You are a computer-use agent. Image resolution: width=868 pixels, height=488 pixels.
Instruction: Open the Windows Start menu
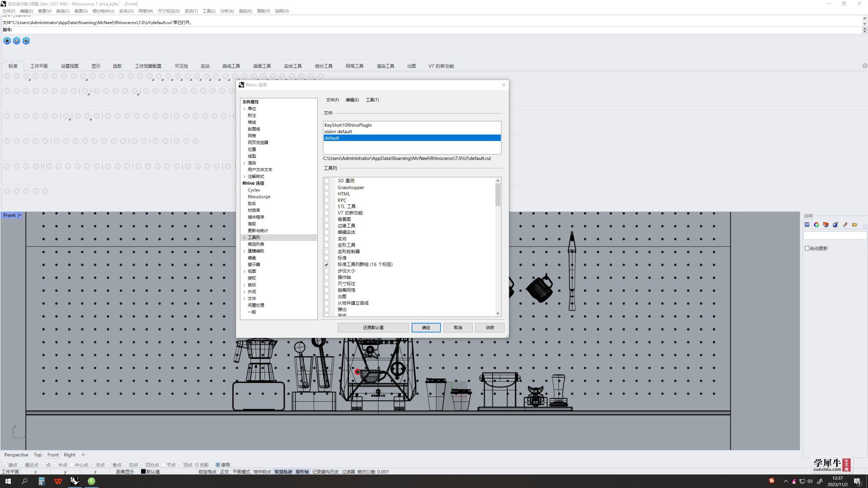pyautogui.click(x=8, y=481)
